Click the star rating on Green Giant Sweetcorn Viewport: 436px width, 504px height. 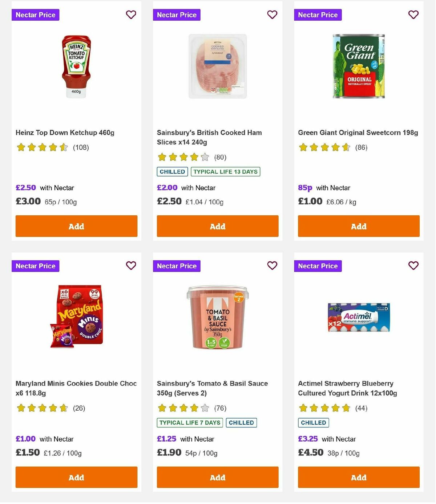(324, 147)
